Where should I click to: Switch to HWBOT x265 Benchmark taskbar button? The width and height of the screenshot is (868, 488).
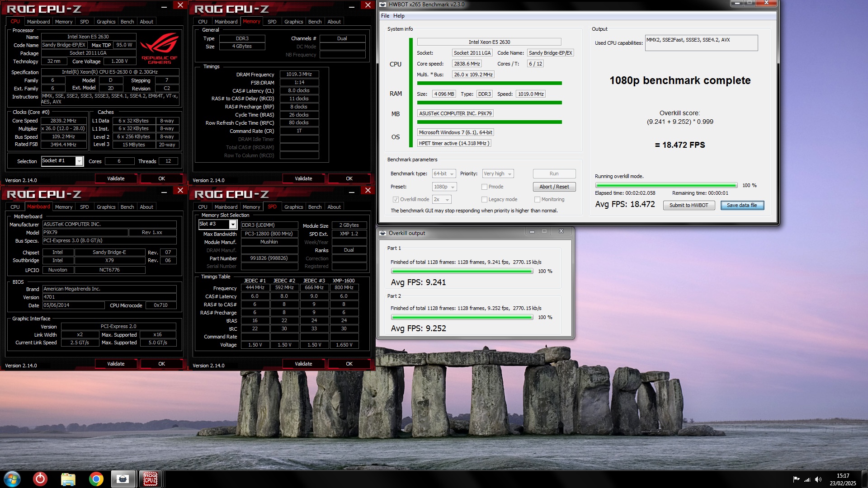click(x=123, y=479)
